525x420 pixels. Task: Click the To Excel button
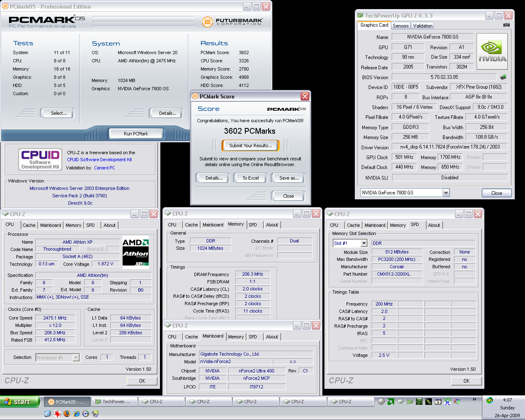250,178
